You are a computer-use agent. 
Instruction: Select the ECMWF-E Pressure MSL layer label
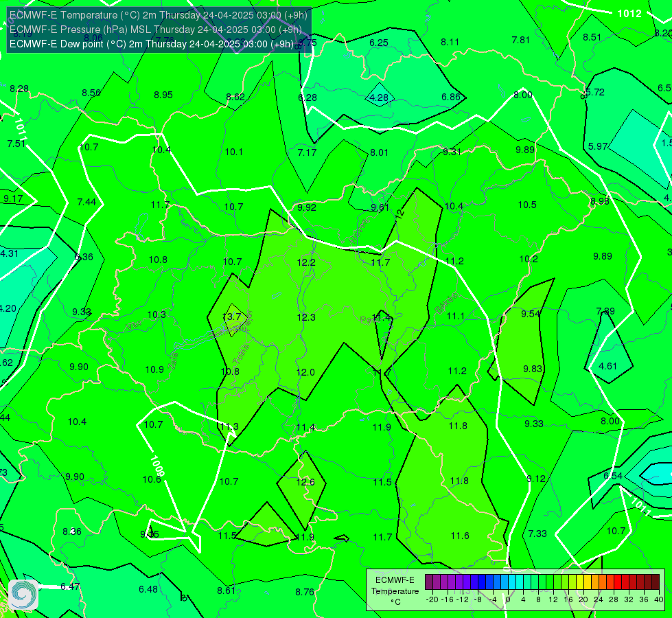tap(156, 30)
